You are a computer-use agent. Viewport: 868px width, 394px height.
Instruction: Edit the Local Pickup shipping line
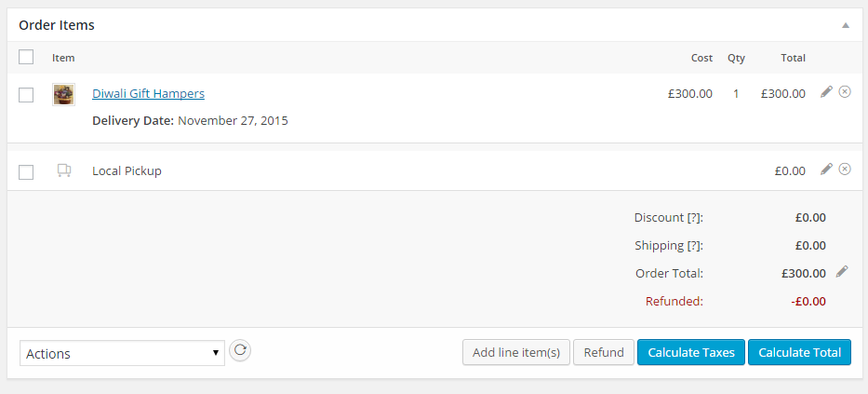(x=826, y=169)
